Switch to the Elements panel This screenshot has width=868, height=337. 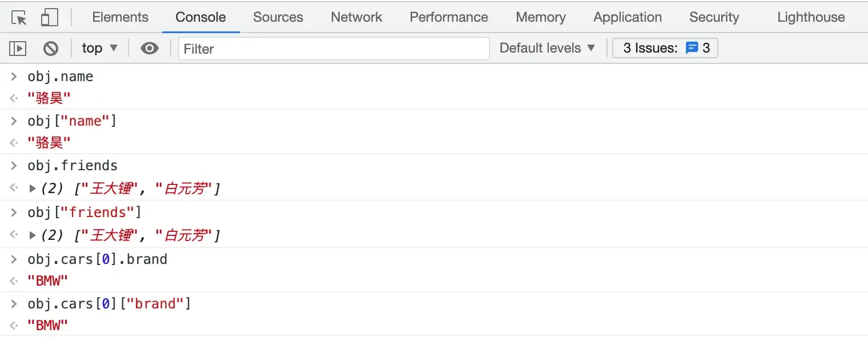120,17
